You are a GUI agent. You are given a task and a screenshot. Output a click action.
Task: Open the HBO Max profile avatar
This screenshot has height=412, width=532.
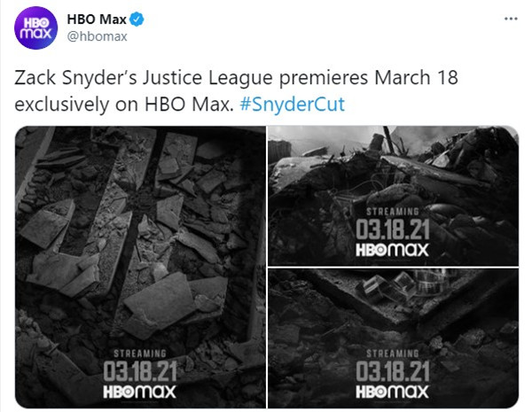pyautogui.click(x=35, y=27)
